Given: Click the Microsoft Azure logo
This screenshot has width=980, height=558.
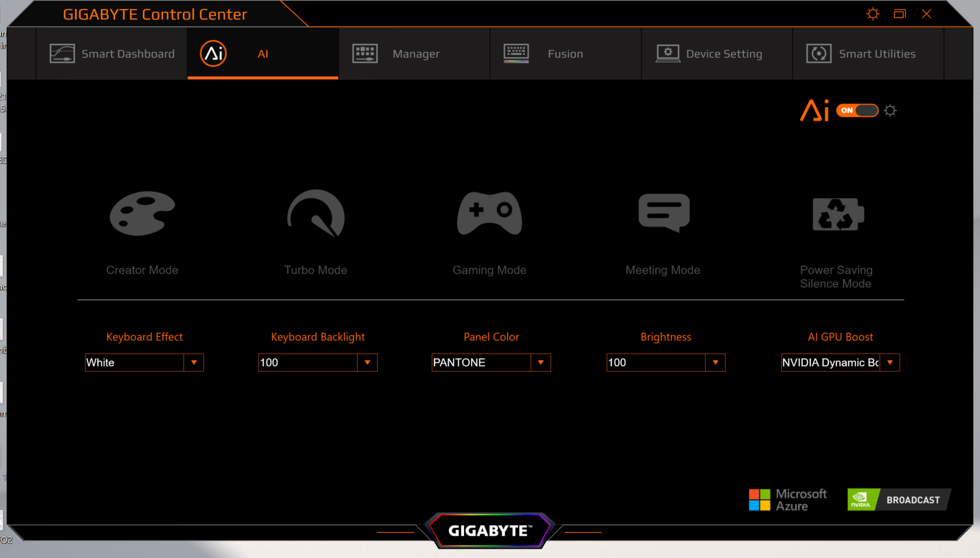Looking at the screenshot, I should [x=788, y=500].
